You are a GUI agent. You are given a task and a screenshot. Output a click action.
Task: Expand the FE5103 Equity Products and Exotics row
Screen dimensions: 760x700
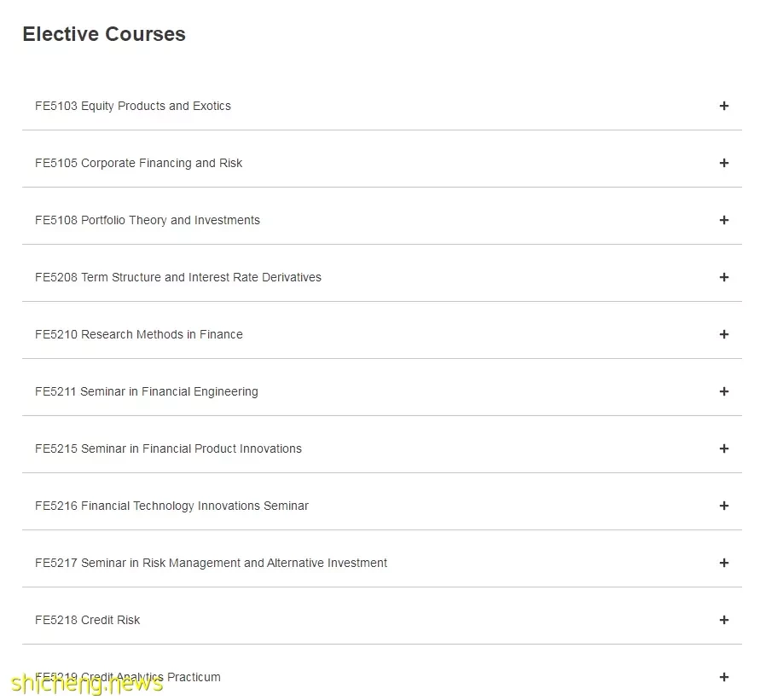coord(382,106)
